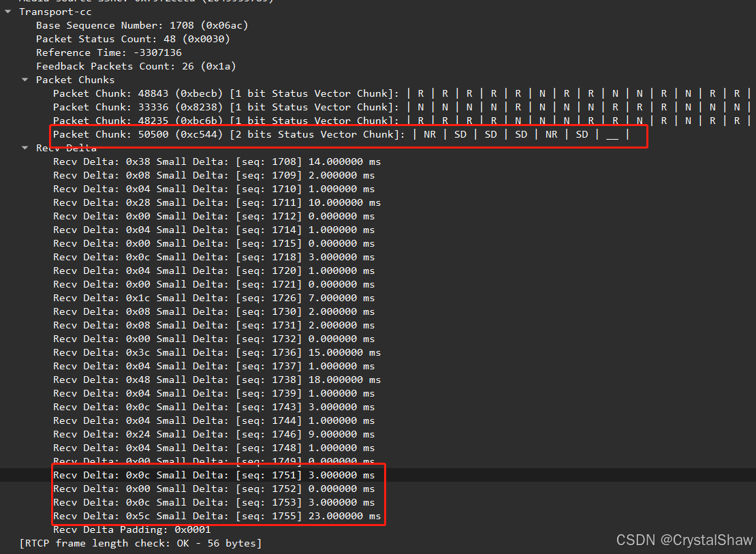Select Recv Delta row for seq 1712
Image resolution: width=756 pixels, height=554 pixels.
tap(214, 216)
